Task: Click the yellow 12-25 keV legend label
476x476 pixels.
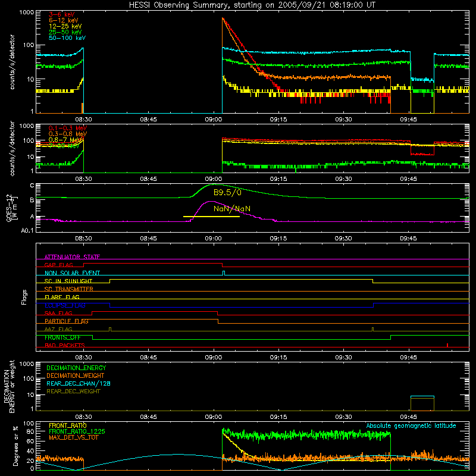Action: [65, 26]
